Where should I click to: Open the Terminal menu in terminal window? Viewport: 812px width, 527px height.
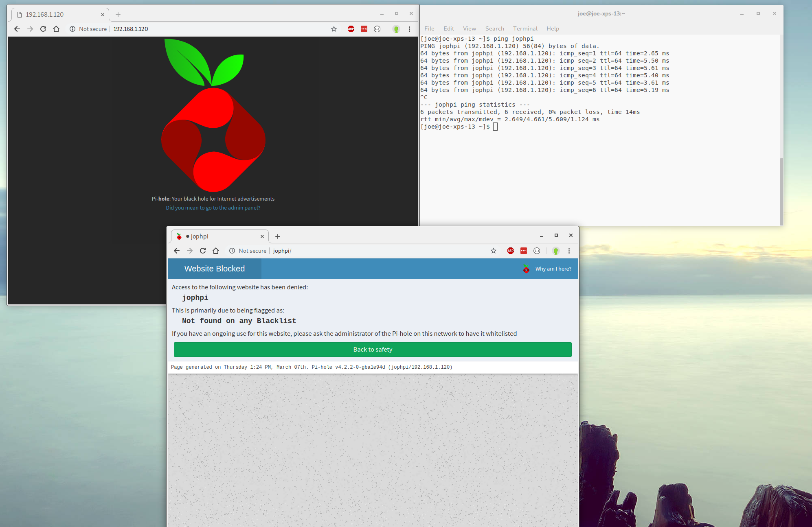tap(525, 28)
